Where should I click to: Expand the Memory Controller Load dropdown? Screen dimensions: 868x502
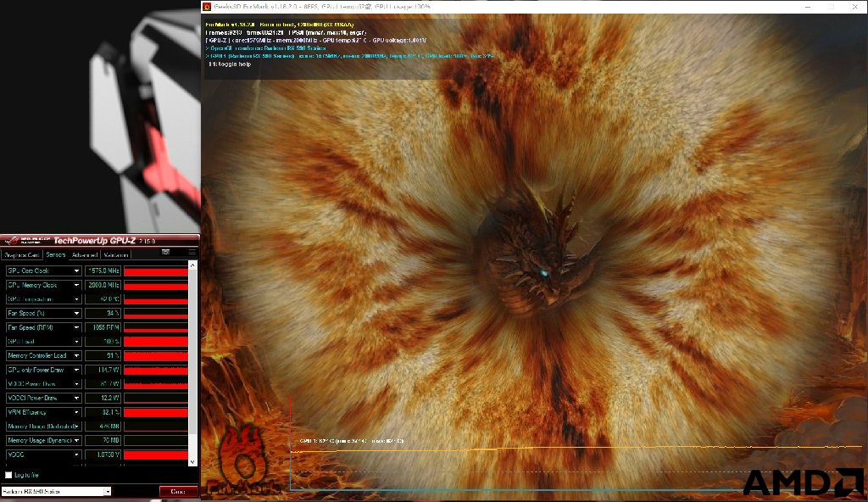tap(76, 355)
